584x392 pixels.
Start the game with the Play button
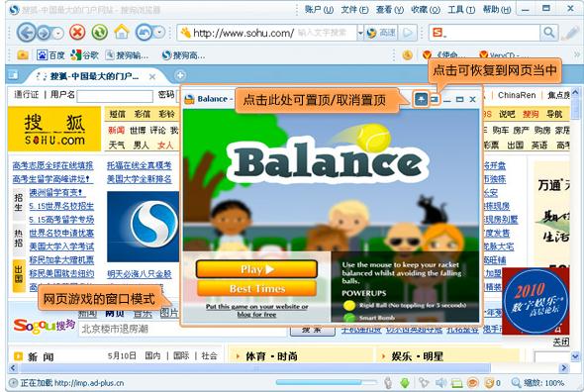pos(256,269)
